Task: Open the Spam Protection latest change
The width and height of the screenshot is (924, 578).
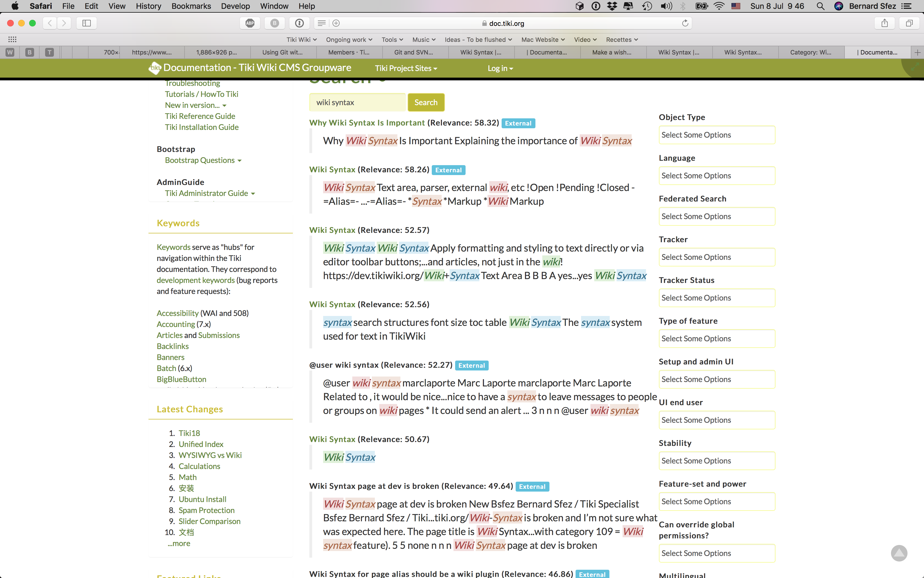Action: 207,510
